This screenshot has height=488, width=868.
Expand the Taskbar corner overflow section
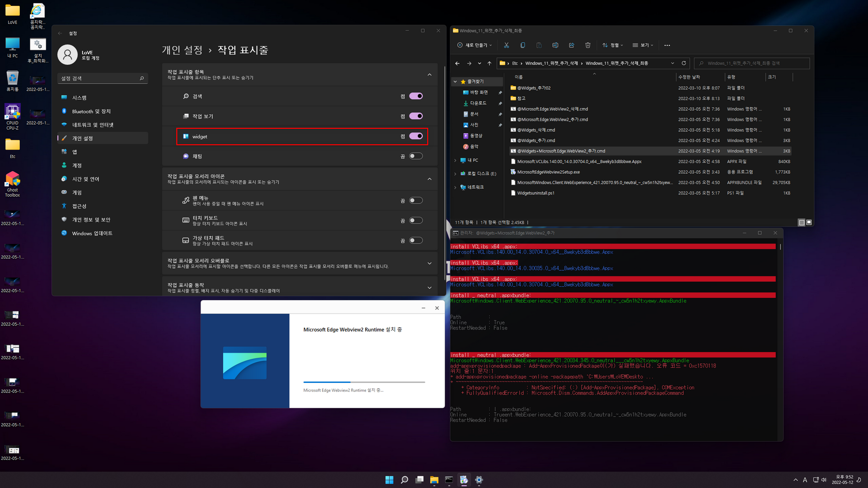[x=430, y=263]
